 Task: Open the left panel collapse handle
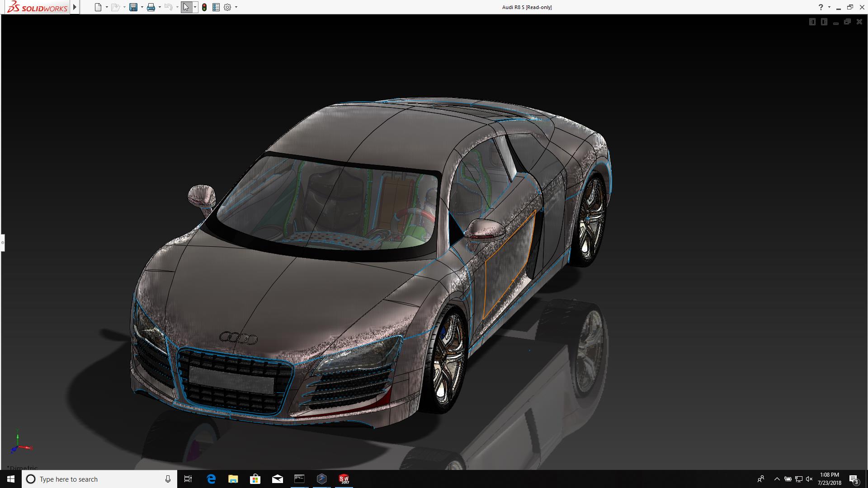pyautogui.click(x=2, y=243)
